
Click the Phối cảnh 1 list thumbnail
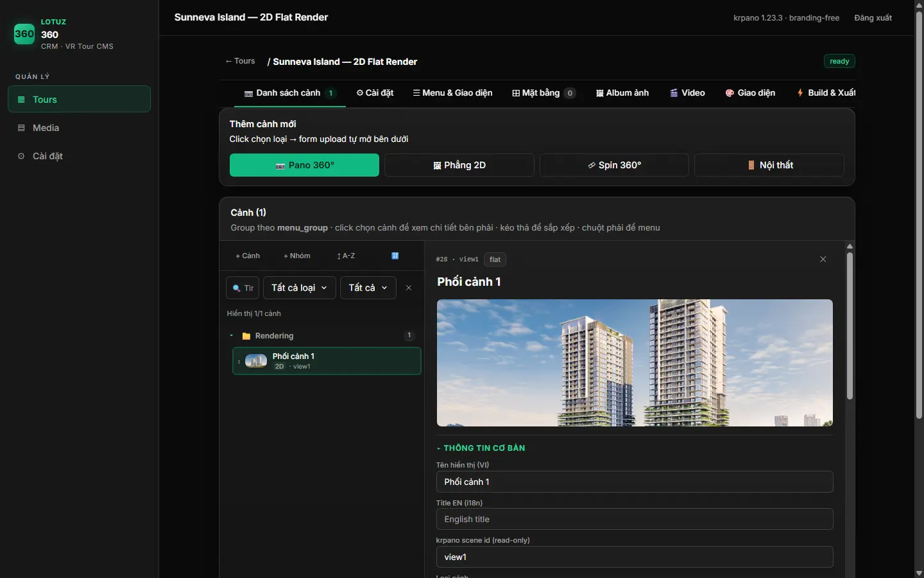pyautogui.click(x=256, y=361)
